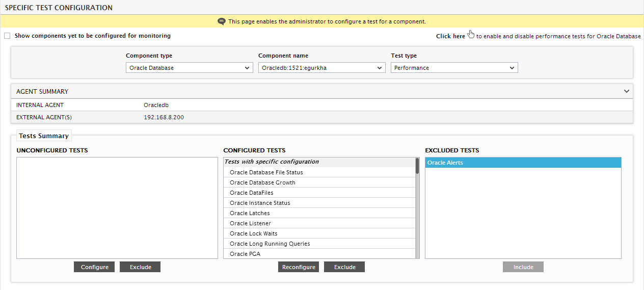Screen dimensions: 644x290
Task: Select Oracle Database Growth test
Action: 319,182
